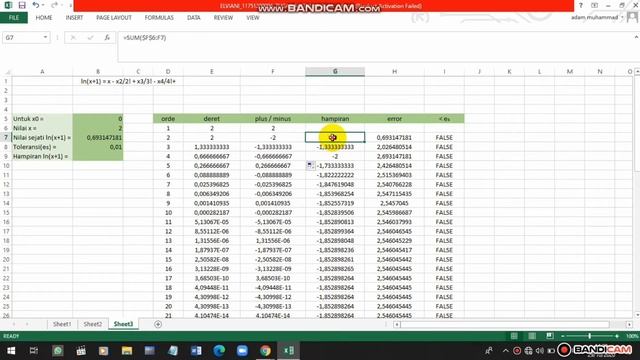
Task: Open the FORMULAS ribbon tab
Action: [x=159, y=18]
